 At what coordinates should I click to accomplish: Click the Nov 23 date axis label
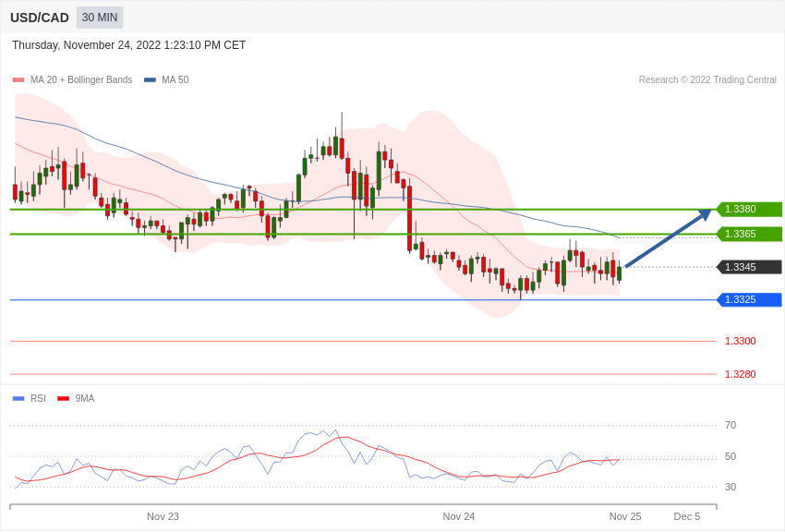pyautogui.click(x=163, y=516)
